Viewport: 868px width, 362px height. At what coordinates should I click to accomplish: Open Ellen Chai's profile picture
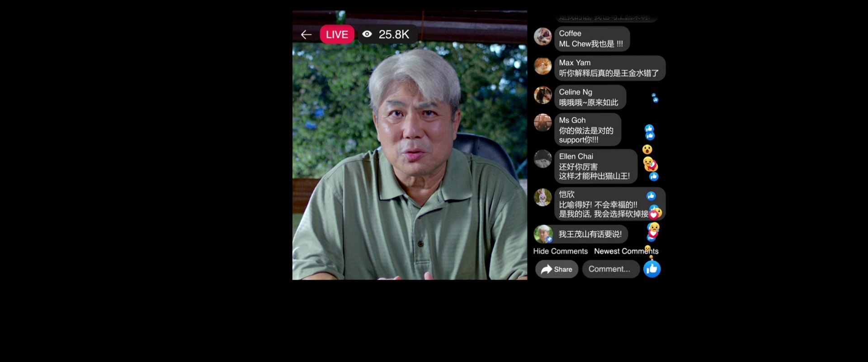pos(542,159)
